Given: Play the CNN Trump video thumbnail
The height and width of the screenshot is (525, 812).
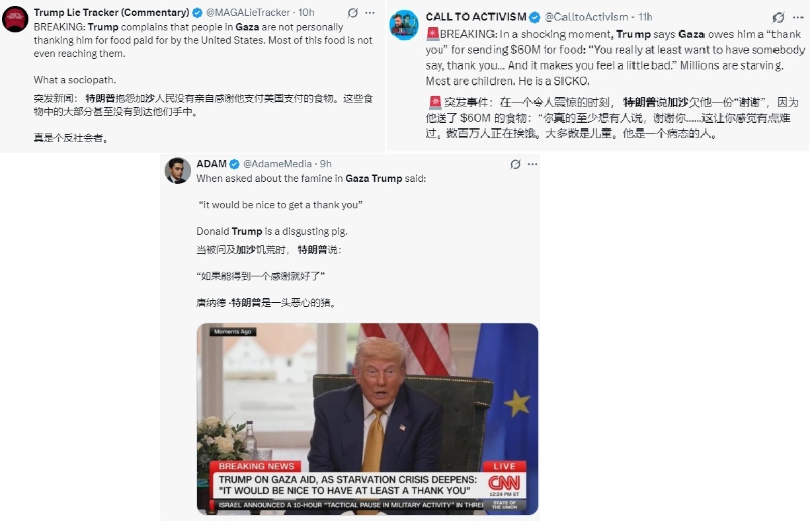Looking at the screenshot, I should (x=368, y=419).
